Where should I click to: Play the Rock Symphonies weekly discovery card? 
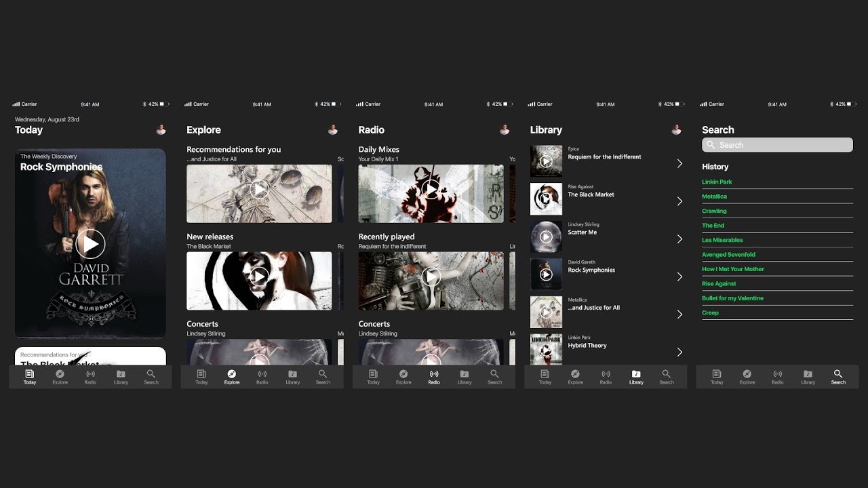click(90, 243)
